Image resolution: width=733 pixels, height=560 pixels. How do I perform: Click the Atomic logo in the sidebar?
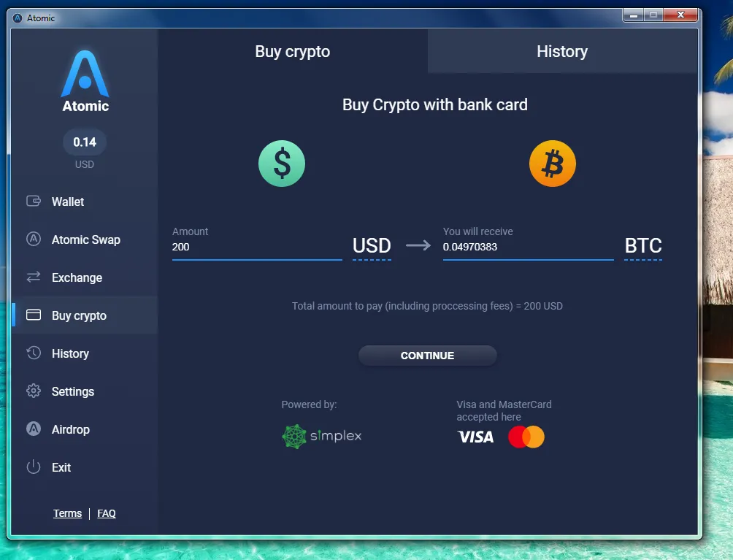click(x=85, y=81)
